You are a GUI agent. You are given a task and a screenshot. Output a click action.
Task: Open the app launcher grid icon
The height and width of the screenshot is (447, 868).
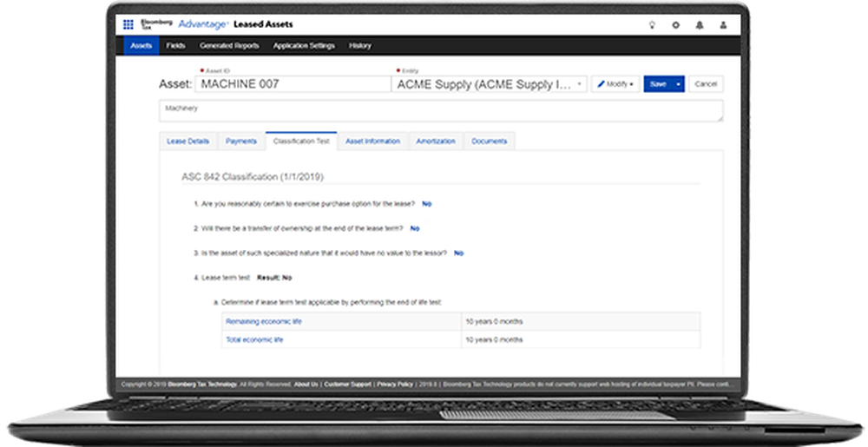click(128, 24)
